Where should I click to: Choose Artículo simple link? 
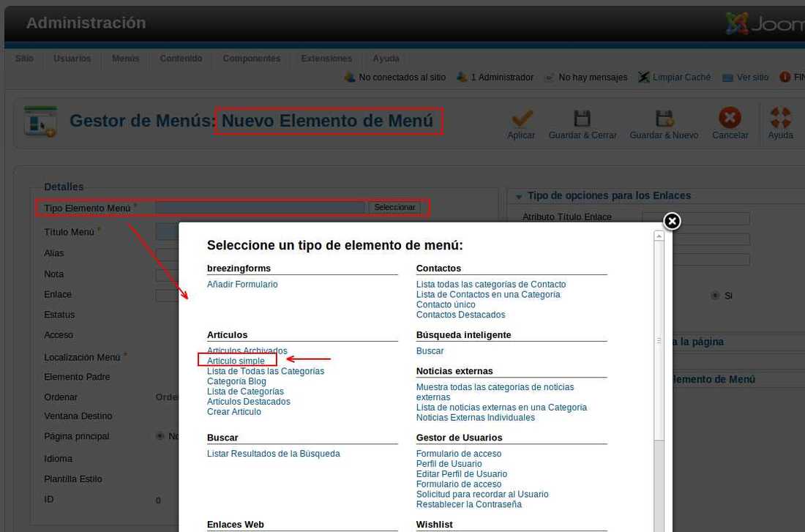click(x=236, y=361)
